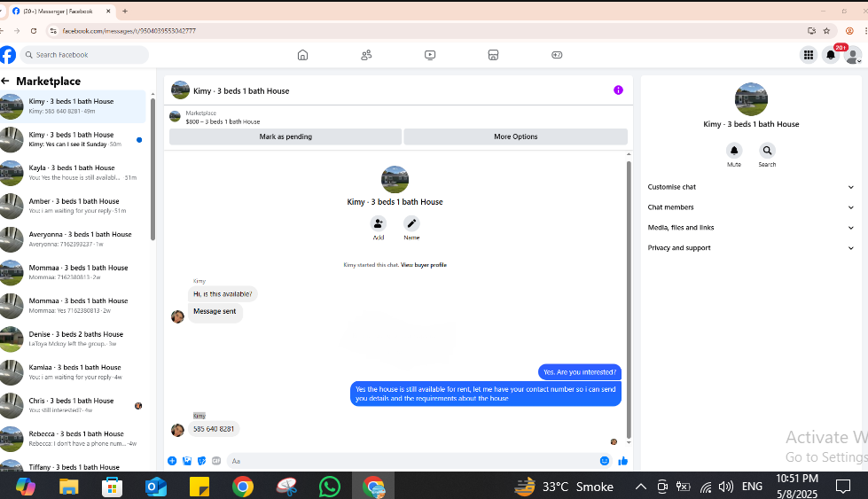The image size is (868, 499).
Task: Click the house thumbnail in right panel
Action: pyautogui.click(x=751, y=99)
